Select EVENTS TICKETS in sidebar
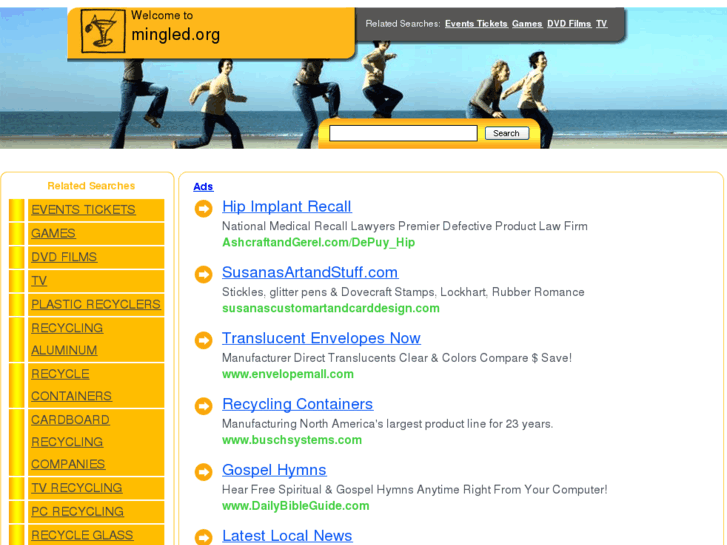This screenshot has height=545, width=727. tap(83, 210)
